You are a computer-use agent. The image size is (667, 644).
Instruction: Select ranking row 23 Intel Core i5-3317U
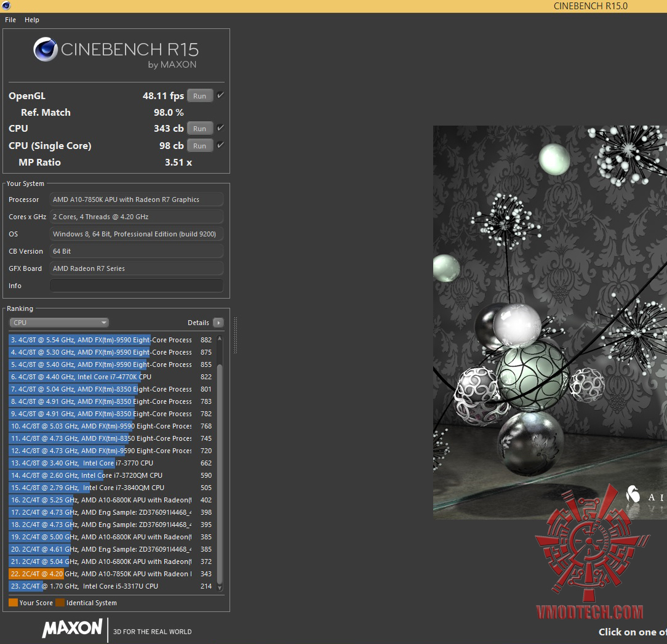(x=111, y=587)
